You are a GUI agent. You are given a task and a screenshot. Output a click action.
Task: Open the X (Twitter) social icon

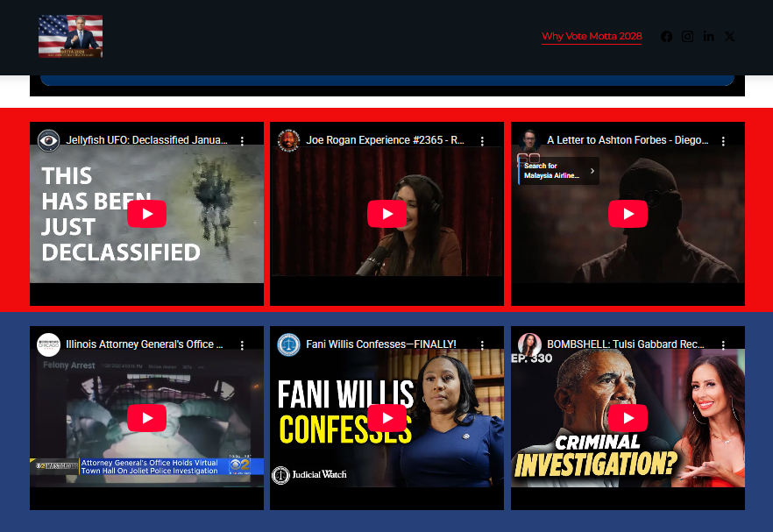(729, 37)
